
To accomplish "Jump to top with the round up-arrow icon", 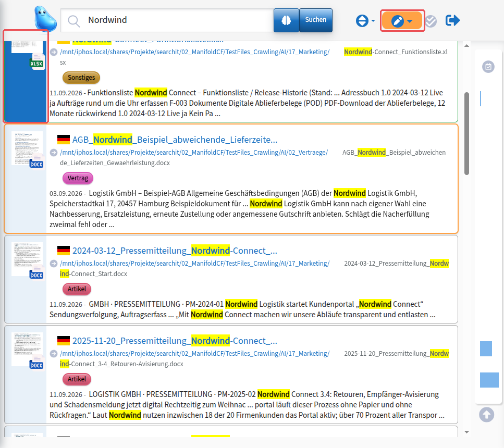I will pos(487,415).
